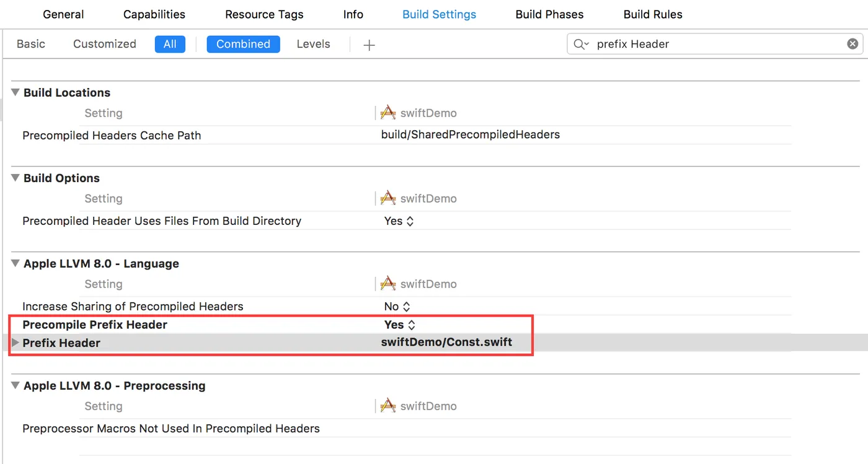
Task: Open the Increase Sharing of Precompiled Headers dropdown
Action: (x=397, y=306)
